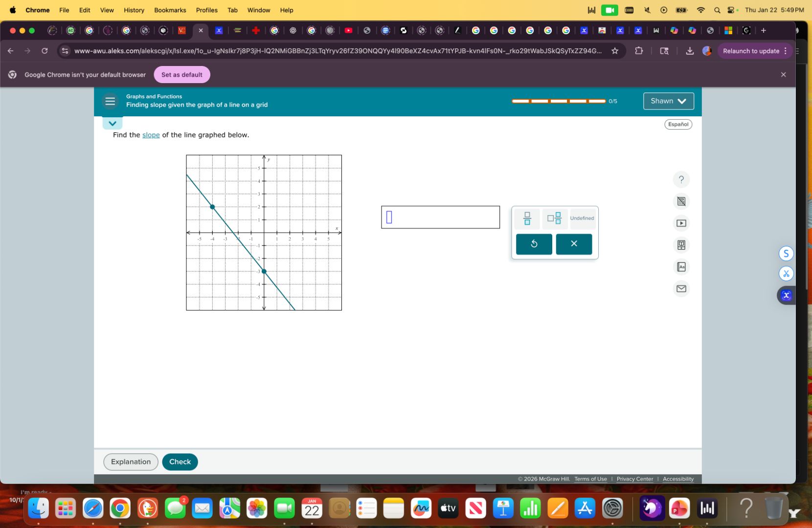Insert a fraction template from the palette
812x528 pixels.
[526, 219]
